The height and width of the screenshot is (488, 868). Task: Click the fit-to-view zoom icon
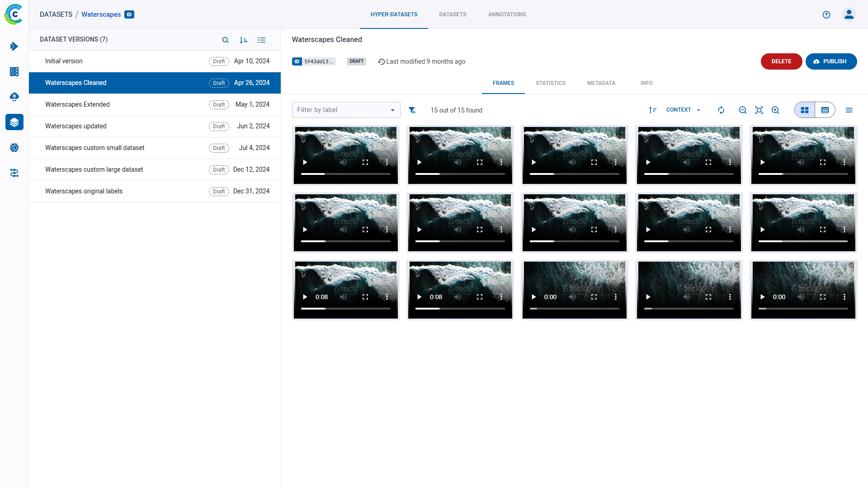pyautogui.click(x=759, y=110)
